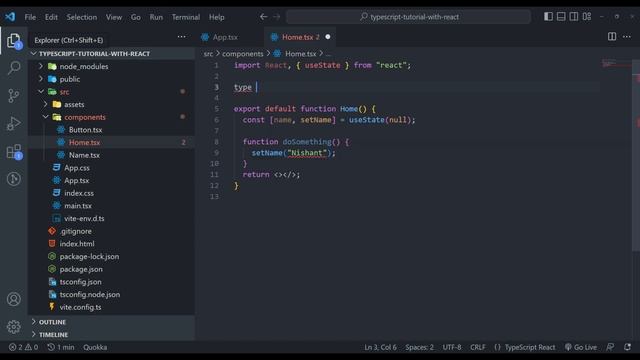Open editor More Actions ellipsis
This screenshot has width=640, height=360.
(627, 37)
